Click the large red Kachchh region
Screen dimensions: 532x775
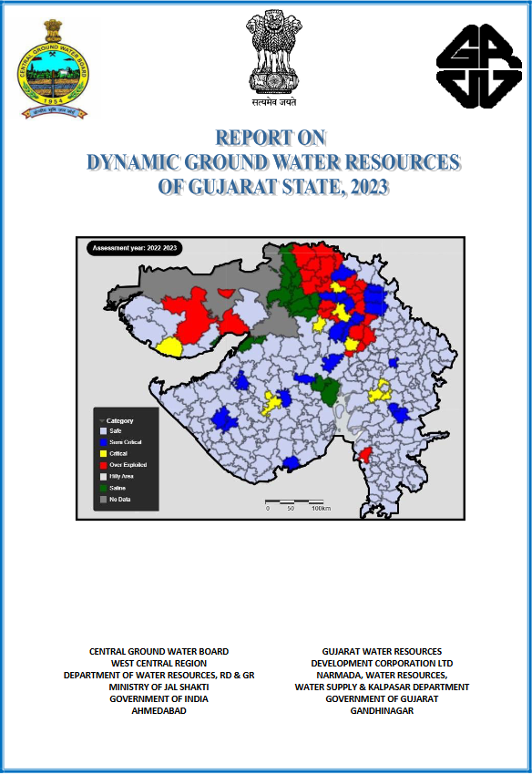(x=190, y=316)
